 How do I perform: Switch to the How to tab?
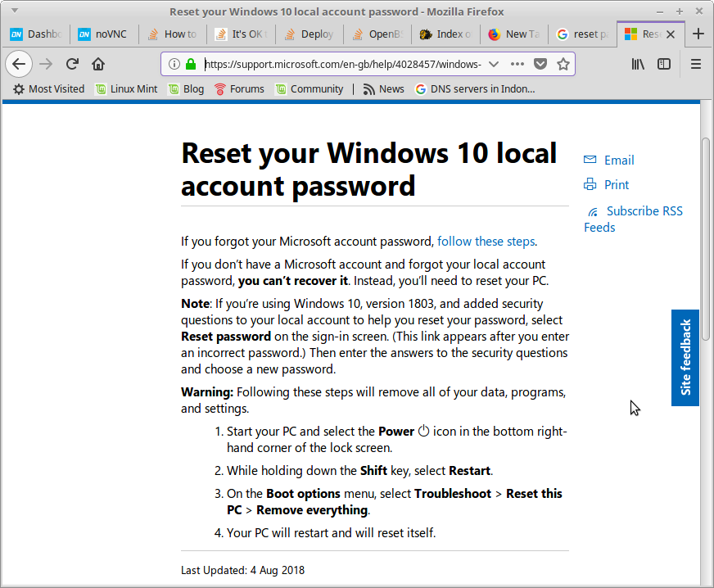173,34
